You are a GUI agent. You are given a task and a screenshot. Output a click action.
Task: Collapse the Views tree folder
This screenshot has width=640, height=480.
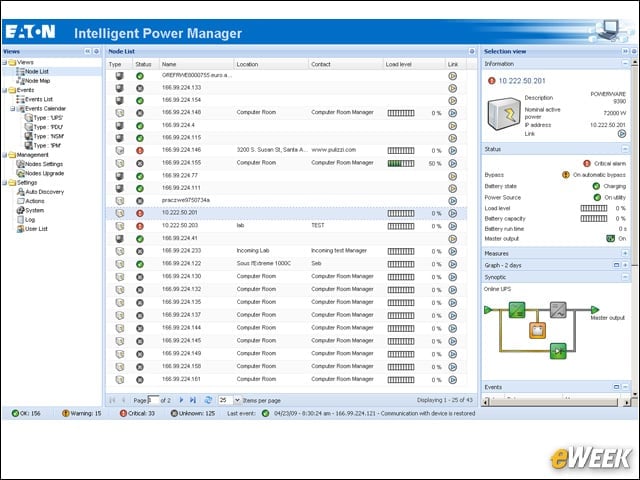[x=4, y=62]
